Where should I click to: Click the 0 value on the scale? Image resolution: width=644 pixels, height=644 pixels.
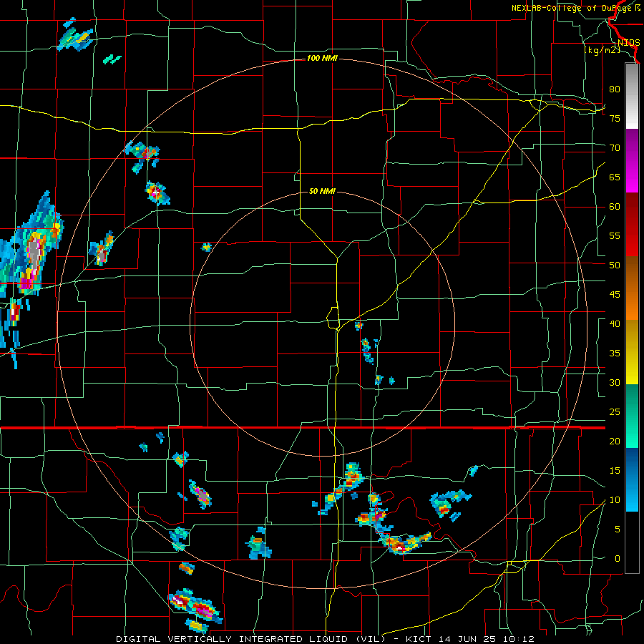618,559
